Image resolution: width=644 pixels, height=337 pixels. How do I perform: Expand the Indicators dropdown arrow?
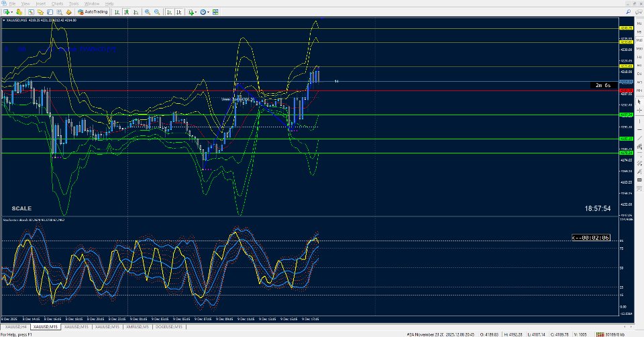pos(197,12)
